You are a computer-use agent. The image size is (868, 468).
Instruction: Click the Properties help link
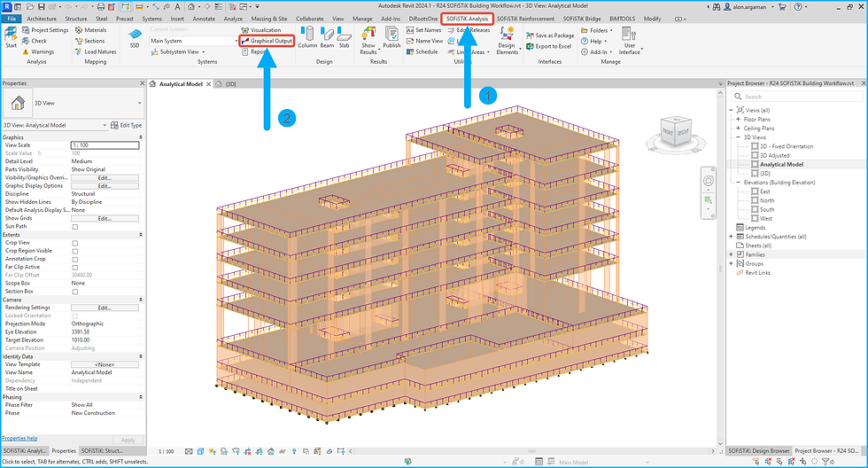(19, 438)
